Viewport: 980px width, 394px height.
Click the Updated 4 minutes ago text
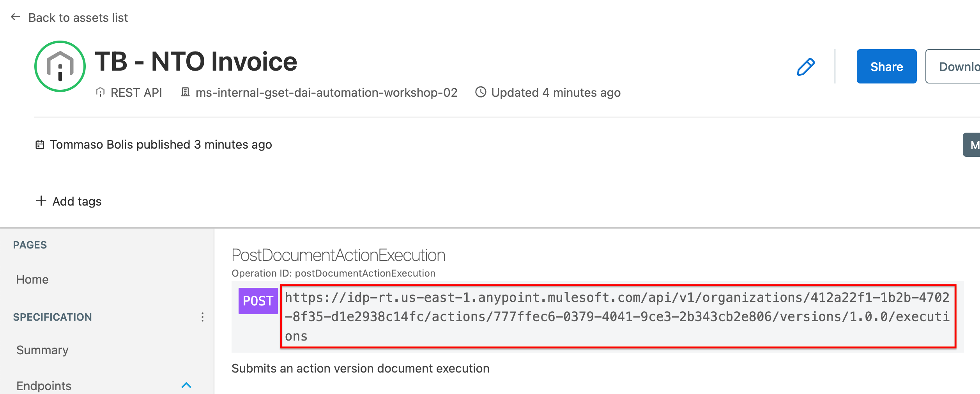pos(556,93)
